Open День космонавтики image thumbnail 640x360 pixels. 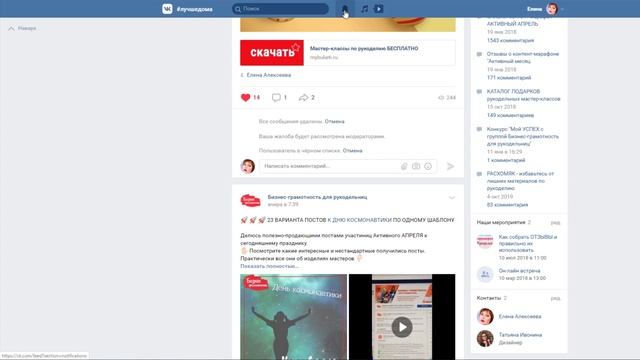[293, 317]
